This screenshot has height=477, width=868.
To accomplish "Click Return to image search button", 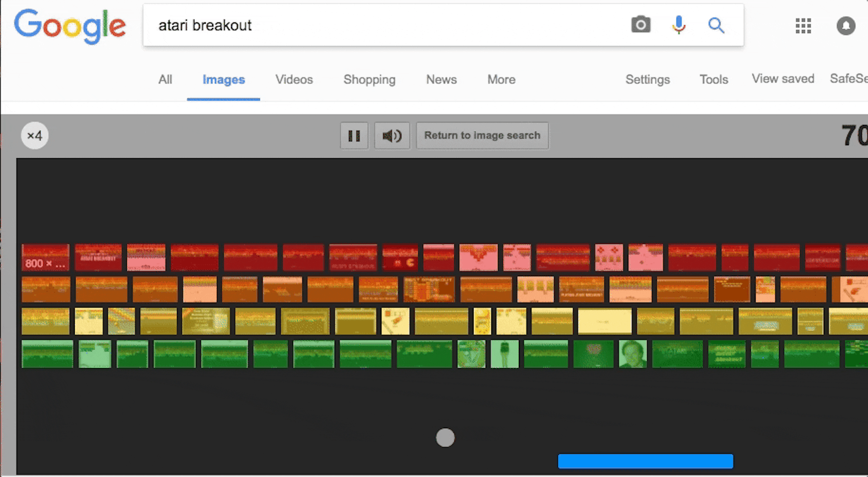I will [x=482, y=136].
